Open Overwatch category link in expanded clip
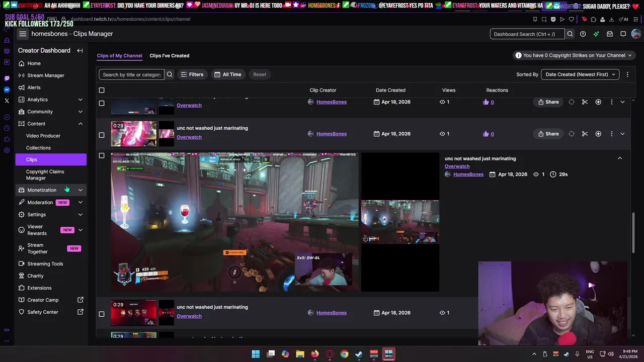Screen dimensions: 644x362 pos(457,166)
